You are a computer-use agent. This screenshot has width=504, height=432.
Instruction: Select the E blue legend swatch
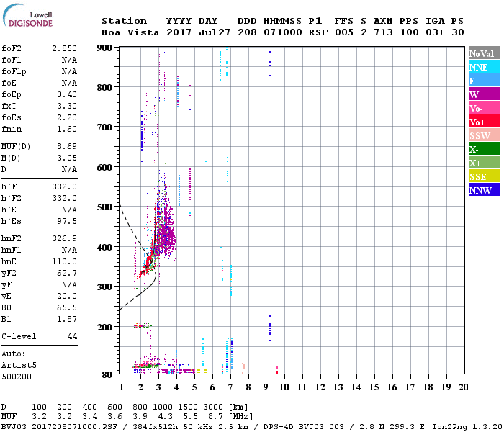point(484,81)
